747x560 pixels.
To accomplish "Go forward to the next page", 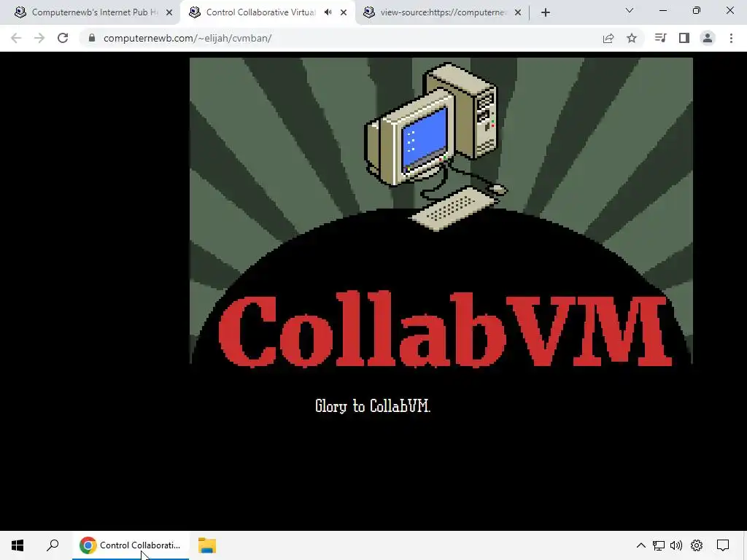I will pyautogui.click(x=39, y=38).
